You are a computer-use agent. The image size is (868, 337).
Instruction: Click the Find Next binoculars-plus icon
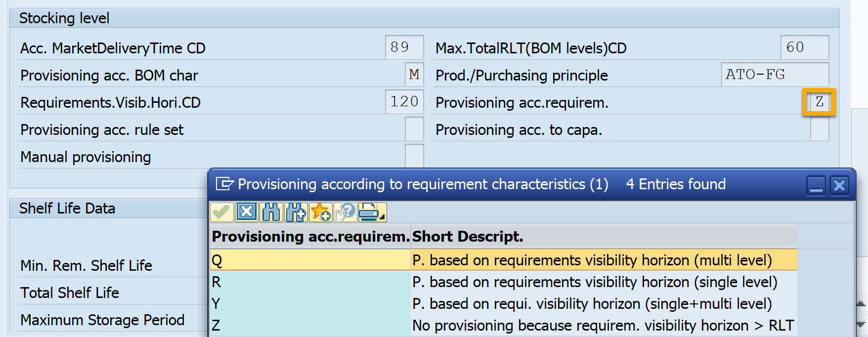click(296, 212)
